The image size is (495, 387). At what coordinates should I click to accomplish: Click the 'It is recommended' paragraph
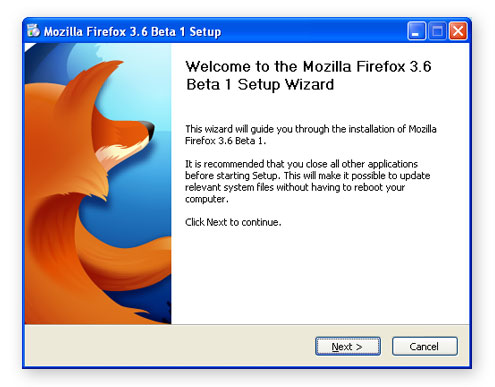pyautogui.click(x=307, y=181)
